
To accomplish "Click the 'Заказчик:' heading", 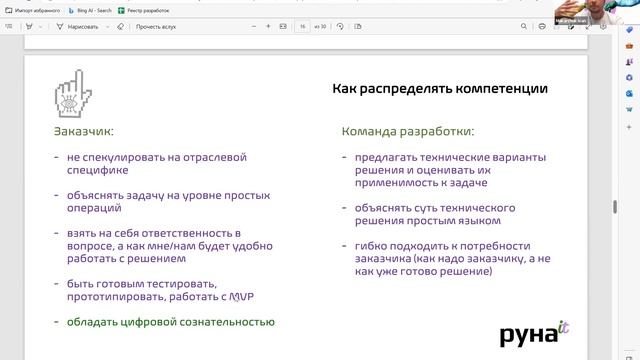I will pos(84,131).
